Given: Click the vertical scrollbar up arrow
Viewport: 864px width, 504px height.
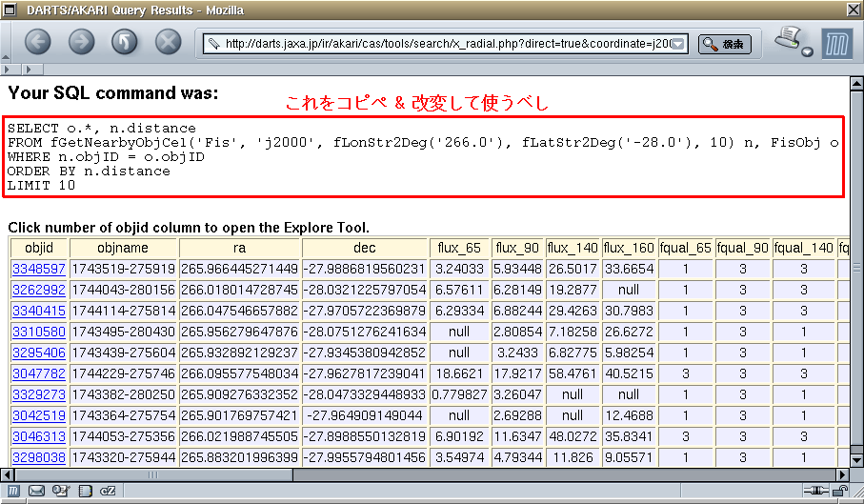Looking at the screenshot, I should (x=856, y=84).
